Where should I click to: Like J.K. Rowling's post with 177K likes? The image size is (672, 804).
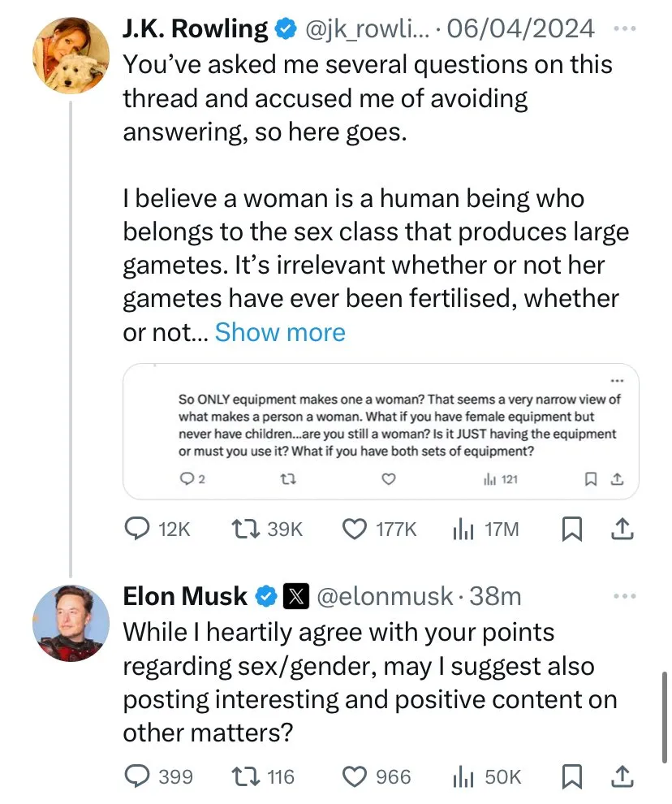355,530
